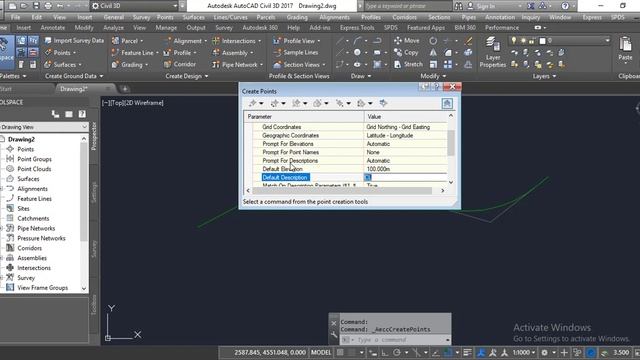Expand the Layers panel dropdown

coord(544,76)
